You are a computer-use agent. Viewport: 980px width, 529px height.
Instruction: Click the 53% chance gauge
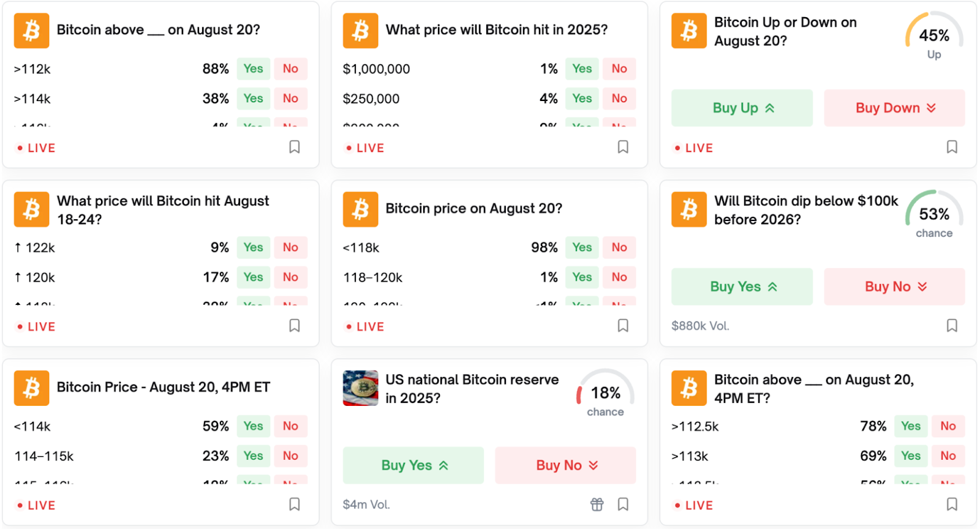click(x=933, y=215)
